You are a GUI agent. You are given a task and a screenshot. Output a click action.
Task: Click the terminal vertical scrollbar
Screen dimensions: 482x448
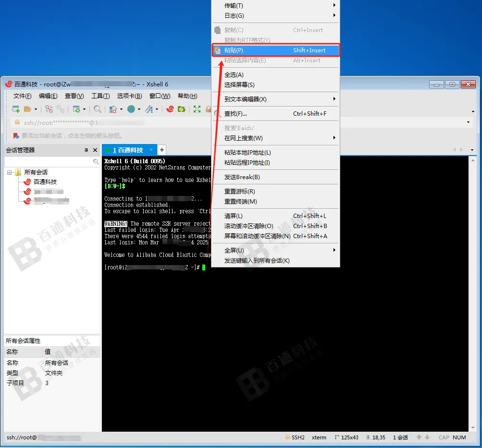473,293
